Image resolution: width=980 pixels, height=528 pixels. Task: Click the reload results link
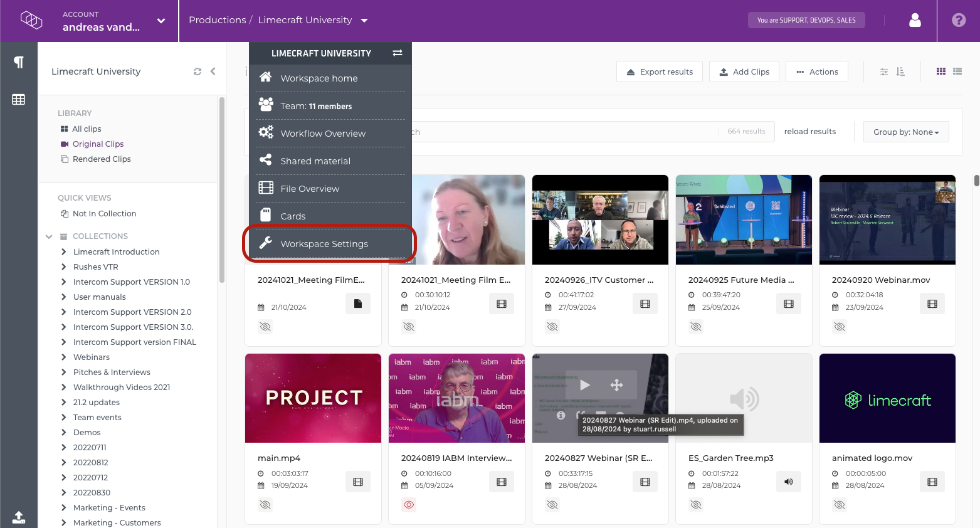(809, 131)
